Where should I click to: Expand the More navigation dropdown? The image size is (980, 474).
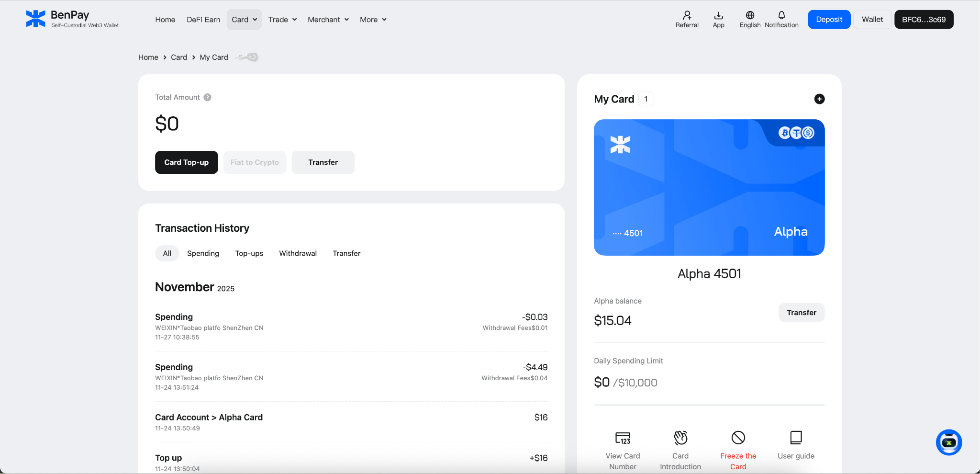(373, 19)
